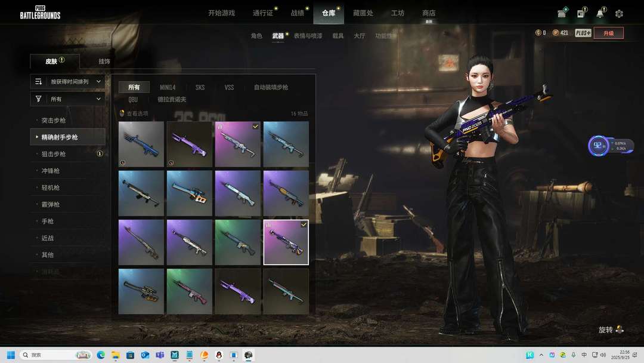This screenshot has width=644, height=363.
Task: Select the 精确射手步枪 category
Action: pos(68,137)
